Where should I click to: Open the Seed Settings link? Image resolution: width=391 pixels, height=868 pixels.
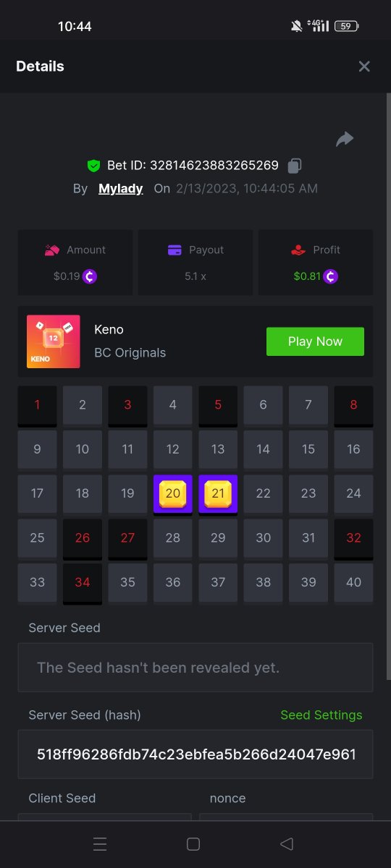click(x=321, y=715)
